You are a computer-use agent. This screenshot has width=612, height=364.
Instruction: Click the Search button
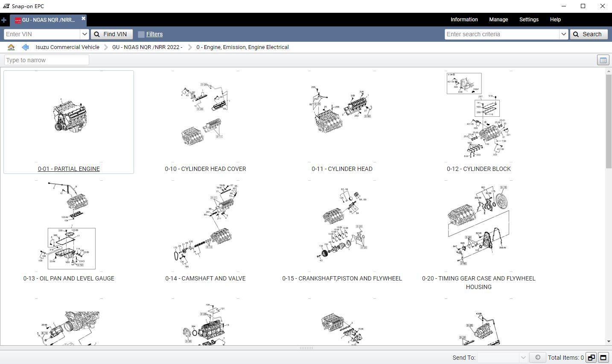pyautogui.click(x=589, y=34)
